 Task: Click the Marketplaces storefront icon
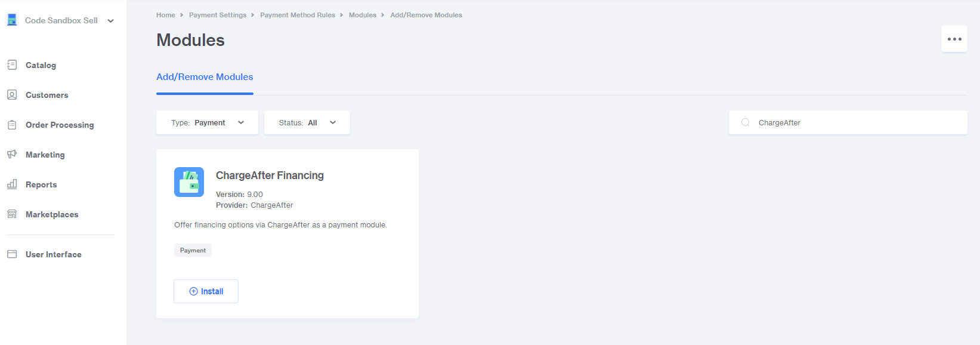[x=12, y=214]
